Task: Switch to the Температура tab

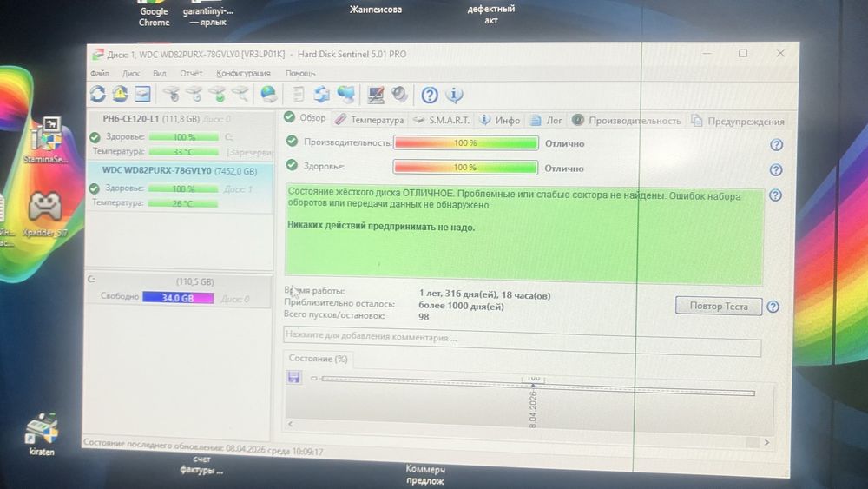Action: tap(369, 120)
